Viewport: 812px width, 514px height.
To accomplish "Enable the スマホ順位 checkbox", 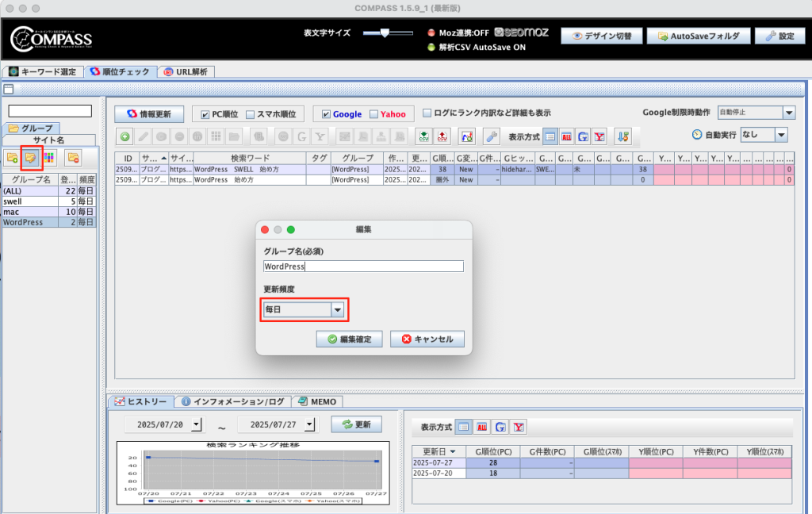I will [x=251, y=114].
